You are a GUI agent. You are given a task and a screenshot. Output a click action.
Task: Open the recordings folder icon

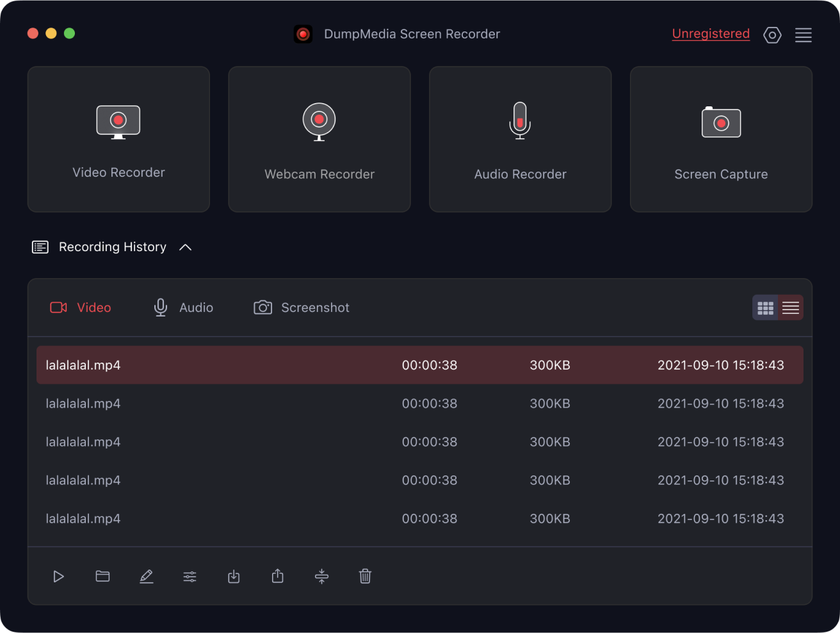(x=102, y=577)
